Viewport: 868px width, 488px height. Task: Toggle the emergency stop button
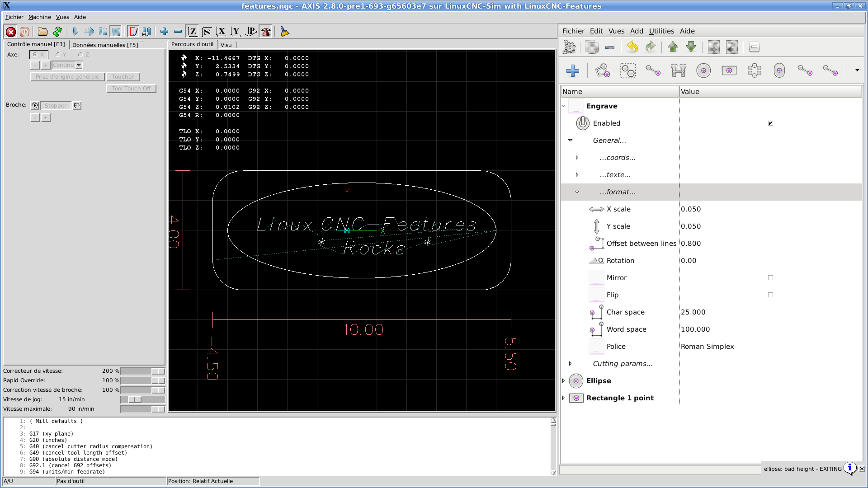[x=11, y=32]
